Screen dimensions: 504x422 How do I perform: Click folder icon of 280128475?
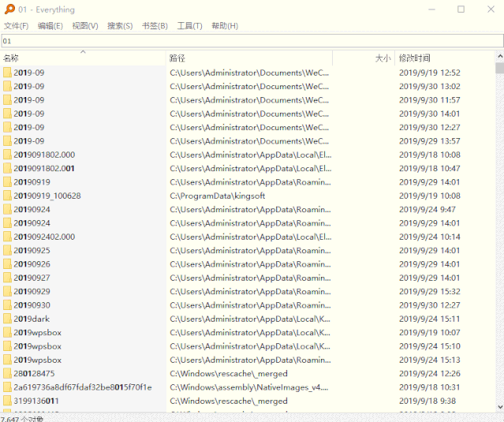click(x=7, y=374)
